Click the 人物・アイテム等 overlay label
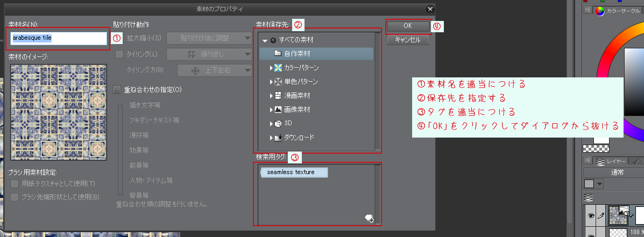644x237 pixels. [151, 180]
